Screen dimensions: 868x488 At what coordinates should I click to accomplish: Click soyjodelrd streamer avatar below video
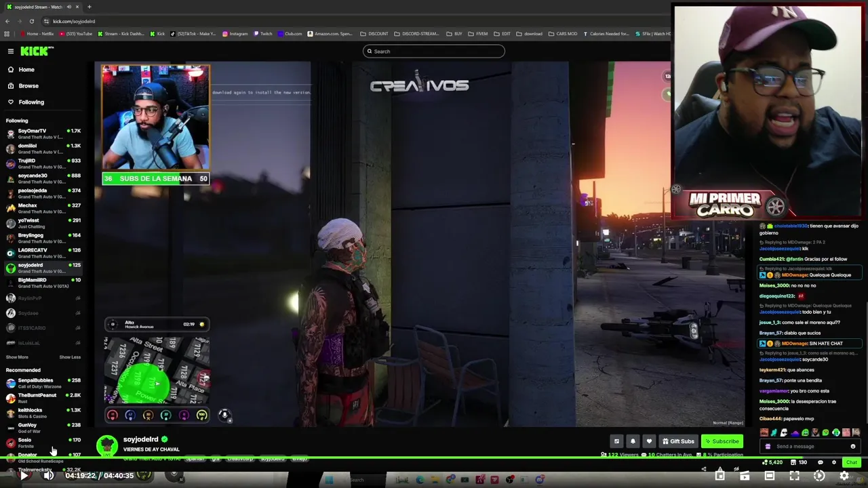[106, 445]
